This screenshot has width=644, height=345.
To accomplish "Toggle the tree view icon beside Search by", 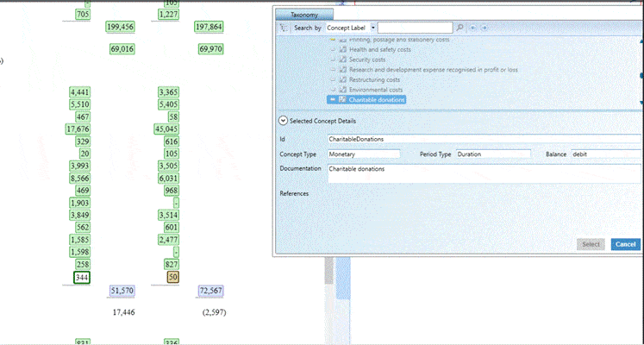I will (284, 28).
